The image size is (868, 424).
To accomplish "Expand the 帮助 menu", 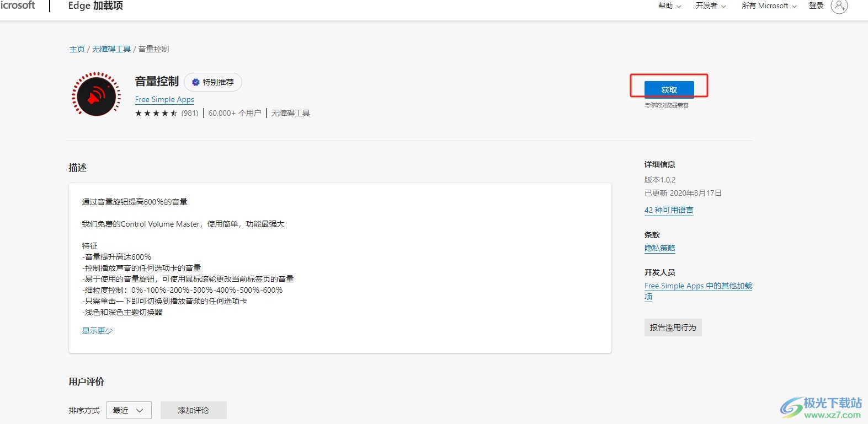I will click(x=670, y=6).
